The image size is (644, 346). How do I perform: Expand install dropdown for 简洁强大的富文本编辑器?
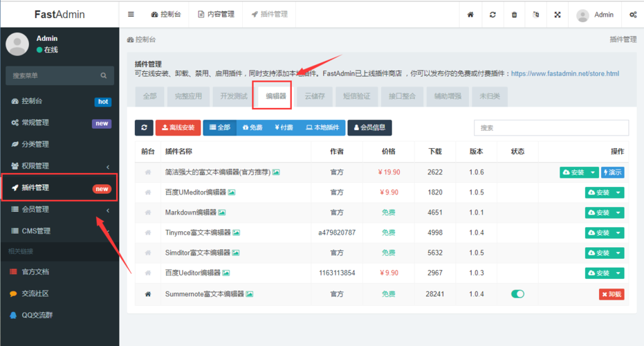pyautogui.click(x=593, y=172)
